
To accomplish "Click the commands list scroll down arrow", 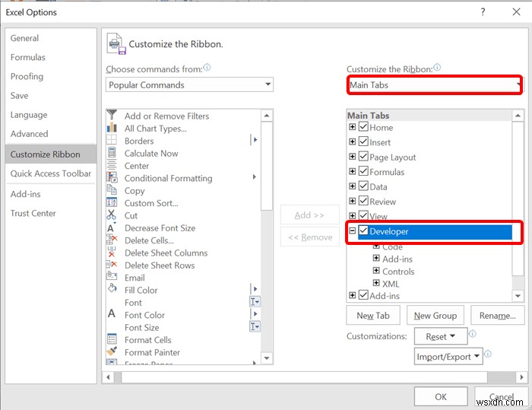I will 267,358.
